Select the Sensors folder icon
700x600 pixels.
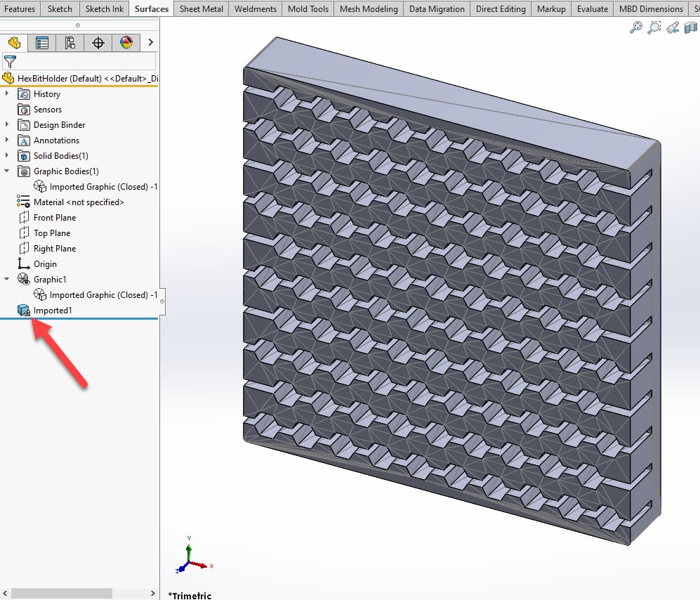point(24,110)
